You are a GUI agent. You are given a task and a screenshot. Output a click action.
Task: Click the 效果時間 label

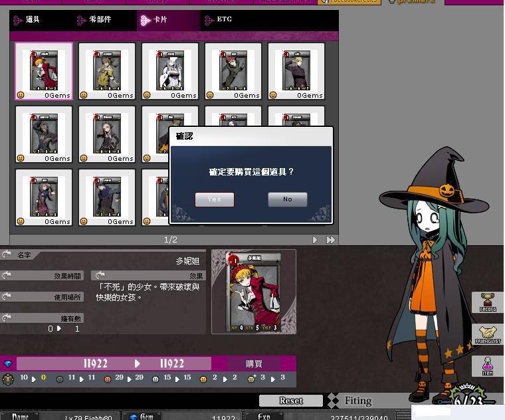[67, 276]
